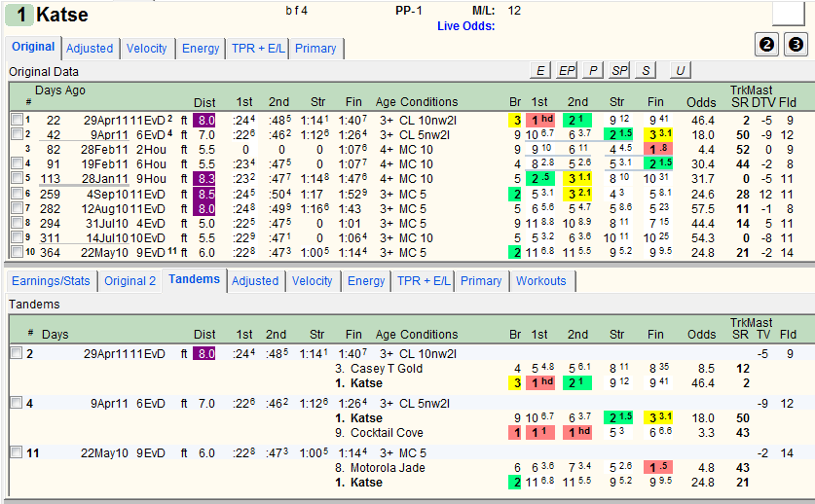Screen dimensions: 815x504
Task: Check the box for race line 4 (19Feb11)
Action: point(17,163)
